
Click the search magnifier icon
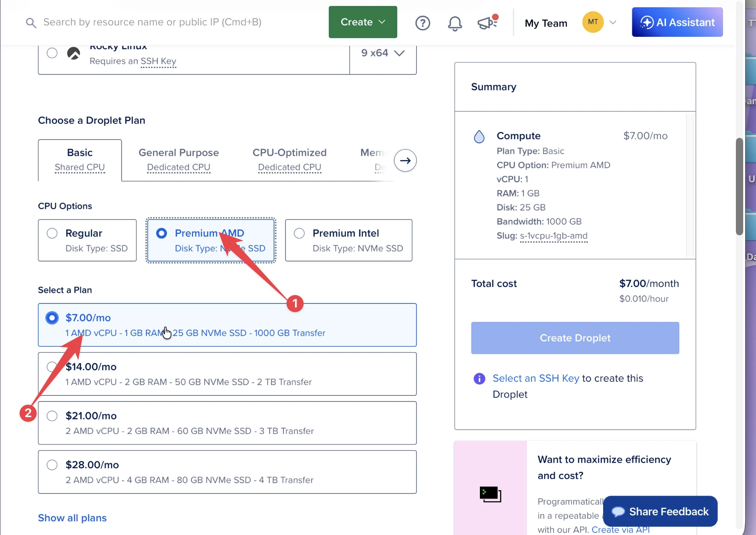coord(31,23)
